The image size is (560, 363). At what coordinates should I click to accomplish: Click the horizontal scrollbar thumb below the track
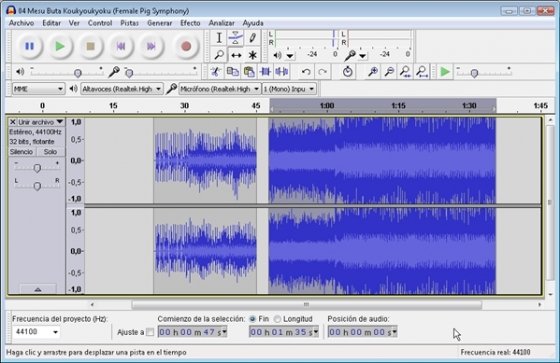click(x=306, y=305)
